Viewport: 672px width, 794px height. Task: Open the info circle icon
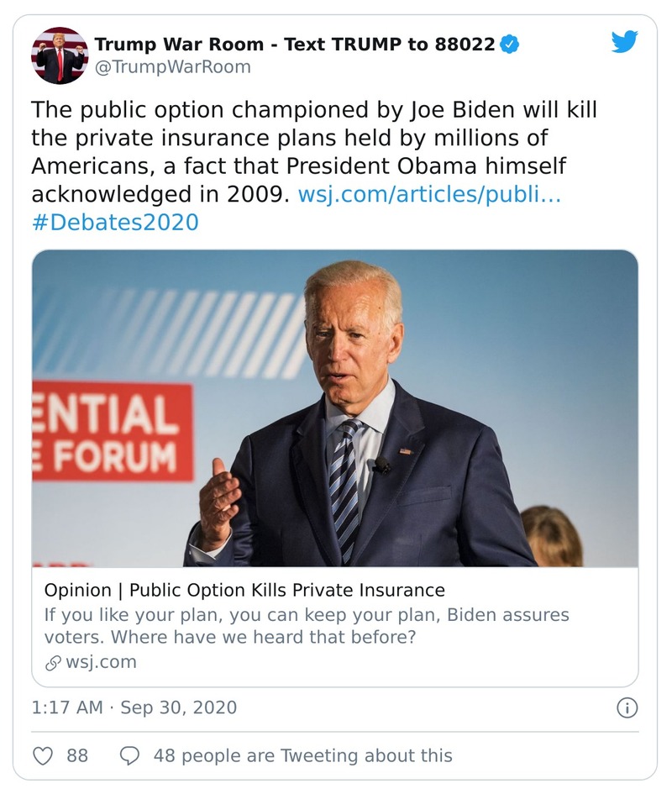[627, 708]
